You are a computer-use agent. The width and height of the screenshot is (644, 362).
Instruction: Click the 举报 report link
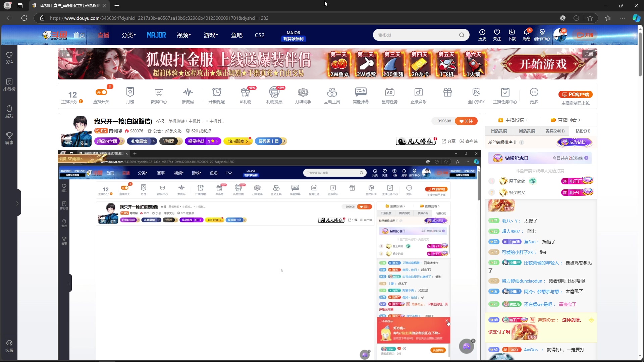pos(160,121)
